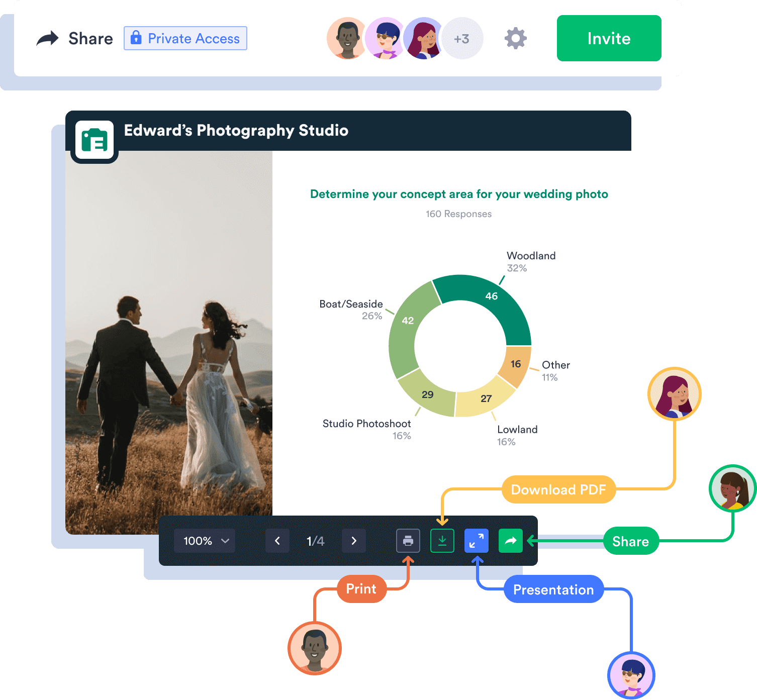The width and height of the screenshot is (757, 700).
Task: Click the Download PDF icon
Action: point(442,541)
